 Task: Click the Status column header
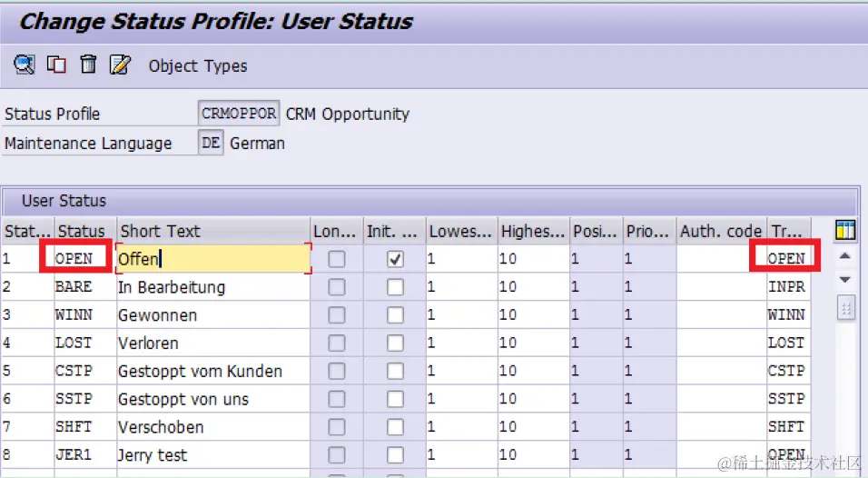pos(85,231)
